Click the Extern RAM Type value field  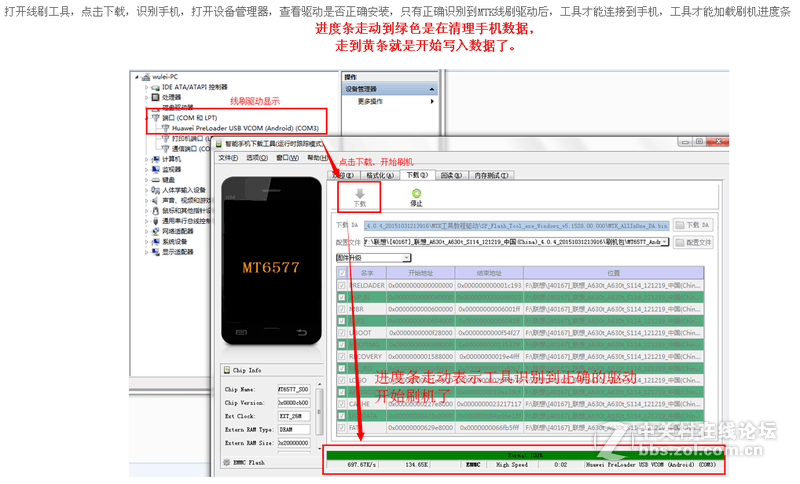point(294,429)
